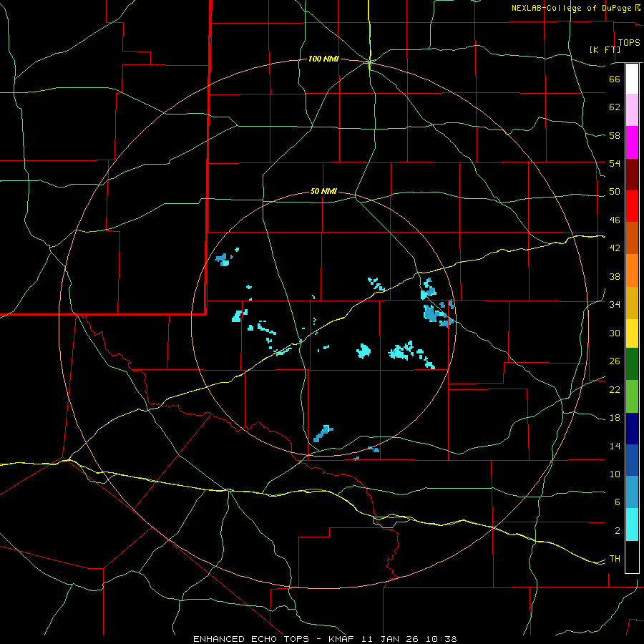Click the 46 value on the legend scale
The image size is (644, 644).
(615, 220)
